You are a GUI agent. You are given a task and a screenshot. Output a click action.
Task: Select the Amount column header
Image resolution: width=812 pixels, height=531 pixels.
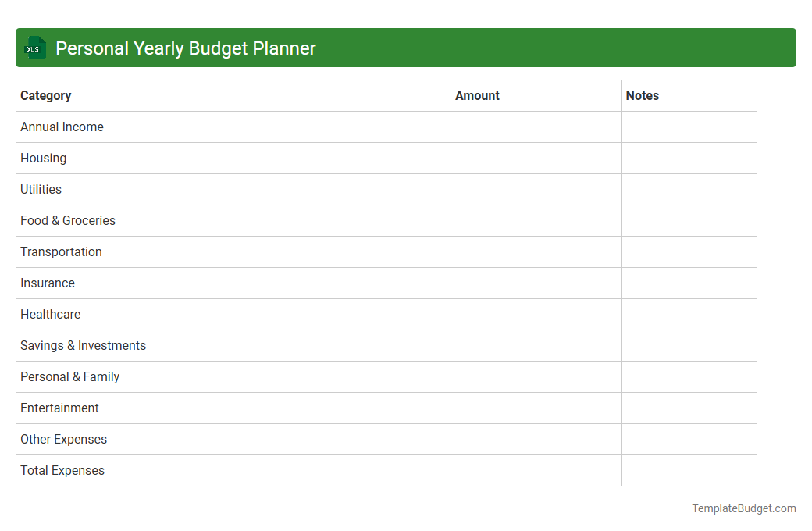[x=477, y=95]
